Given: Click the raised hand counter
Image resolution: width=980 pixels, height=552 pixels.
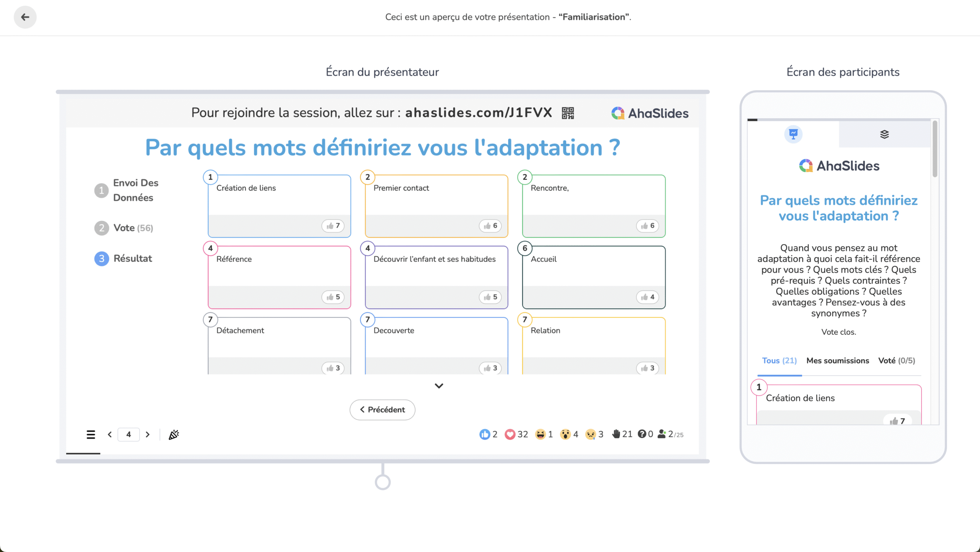Looking at the screenshot, I should 622,434.
